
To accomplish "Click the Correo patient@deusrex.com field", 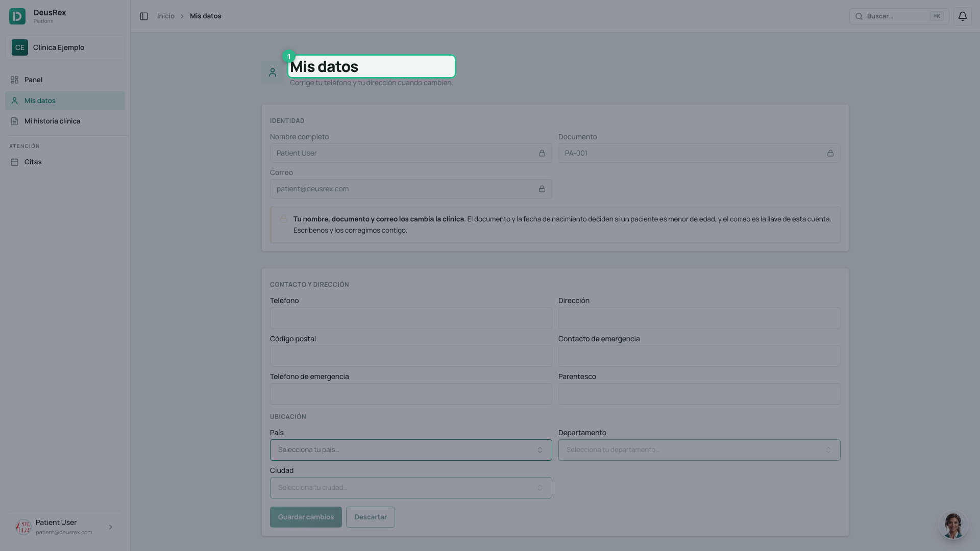I will click(x=411, y=189).
